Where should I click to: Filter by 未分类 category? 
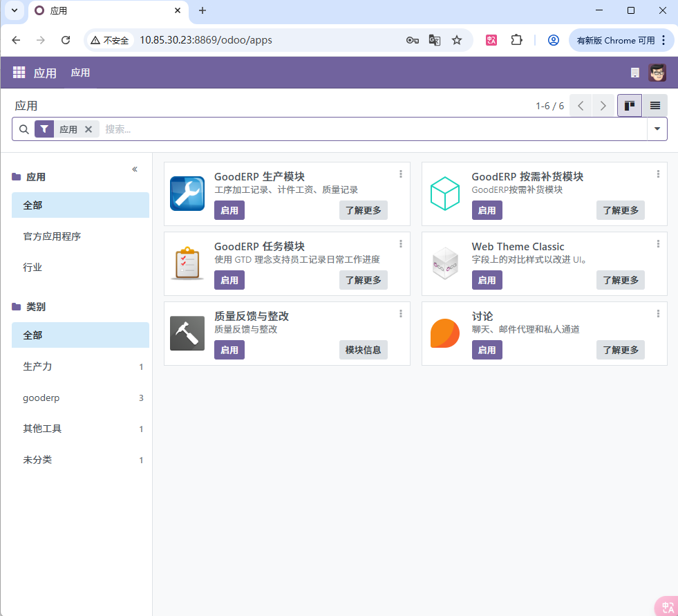click(80, 460)
